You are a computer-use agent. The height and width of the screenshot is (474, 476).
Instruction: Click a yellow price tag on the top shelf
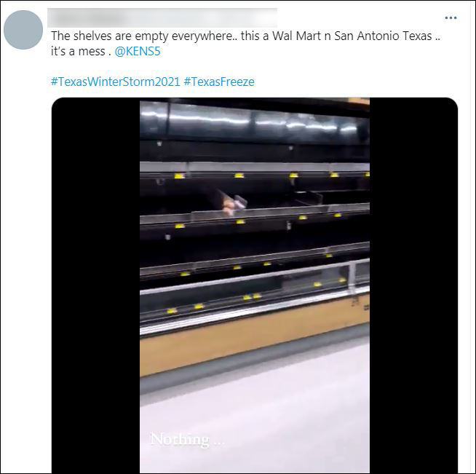coord(239,175)
